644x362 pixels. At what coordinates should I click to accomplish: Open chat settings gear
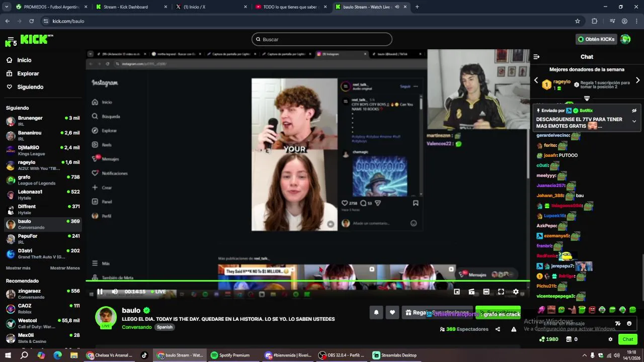coord(610,339)
